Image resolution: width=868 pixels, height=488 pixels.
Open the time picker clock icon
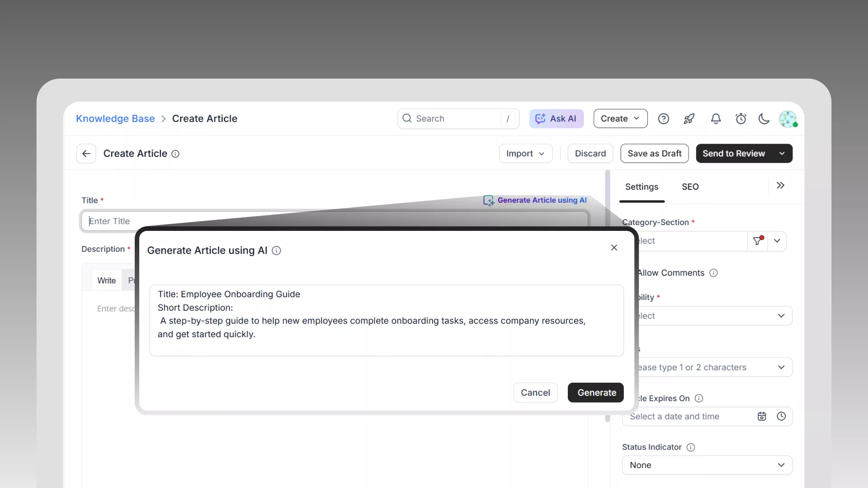781,417
